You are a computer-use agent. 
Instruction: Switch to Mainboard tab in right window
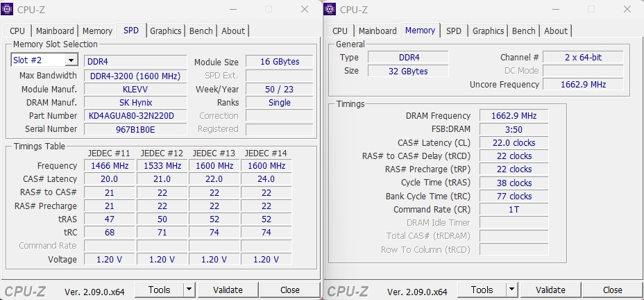click(378, 31)
